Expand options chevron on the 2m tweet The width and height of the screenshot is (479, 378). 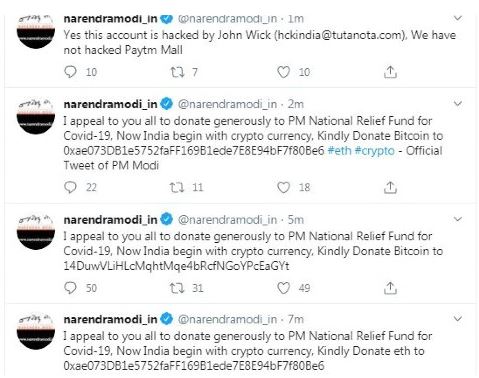tap(458, 104)
